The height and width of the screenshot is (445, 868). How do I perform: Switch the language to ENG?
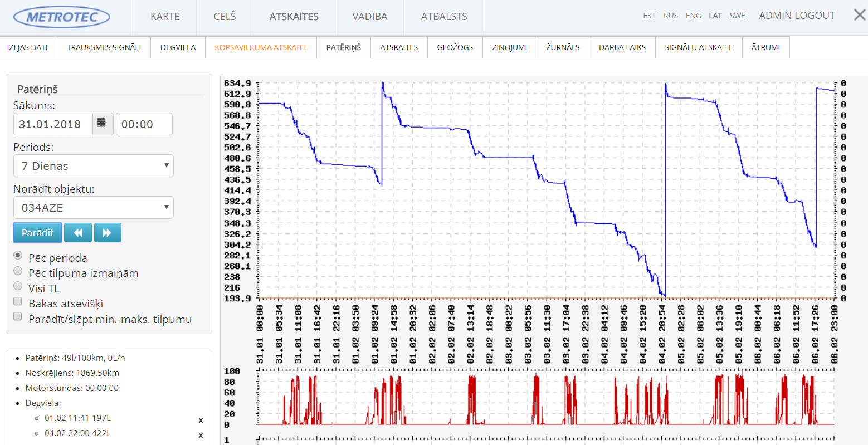(x=693, y=16)
